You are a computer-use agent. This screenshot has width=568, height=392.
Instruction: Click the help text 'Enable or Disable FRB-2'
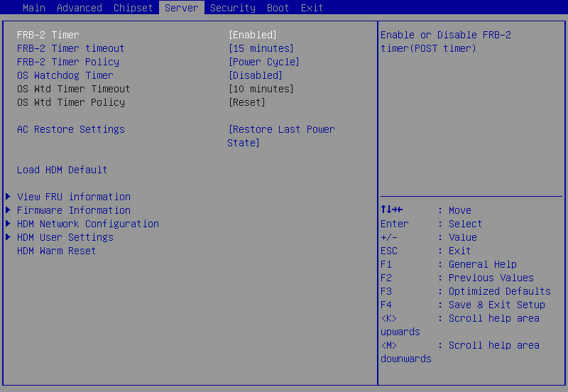(x=446, y=35)
